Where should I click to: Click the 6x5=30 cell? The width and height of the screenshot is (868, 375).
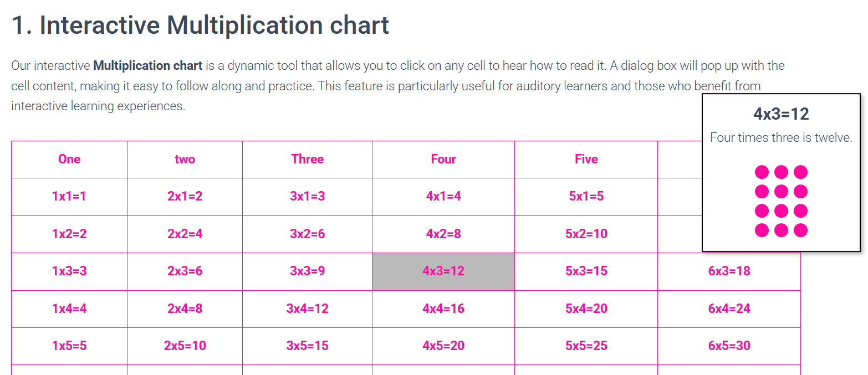point(729,346)
